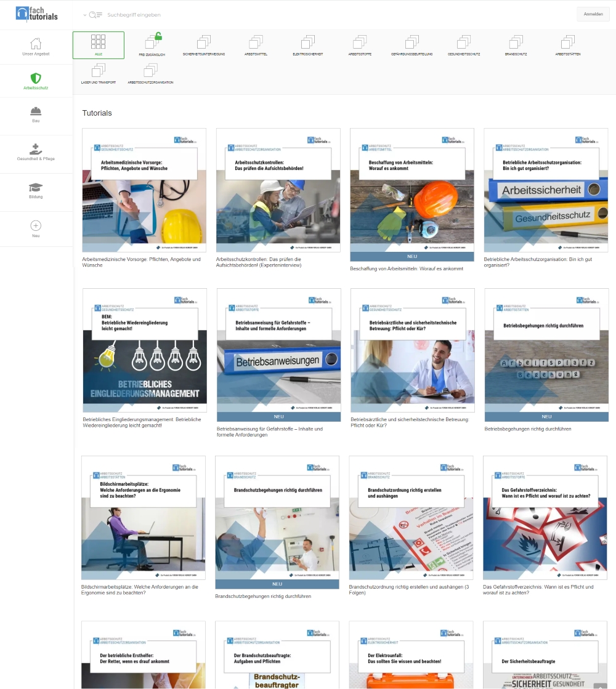Click caption Betriebsanweisung für Gefahrstoffe – Inhalte
Viewport: 616px width, 689px height.
pyautogui.click(x=270, y=432)
